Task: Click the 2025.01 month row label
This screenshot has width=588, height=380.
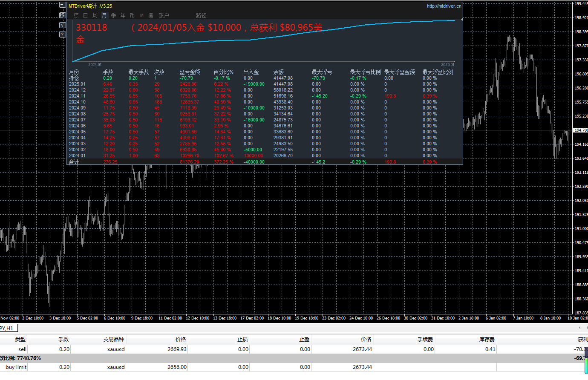Action: 77,84
